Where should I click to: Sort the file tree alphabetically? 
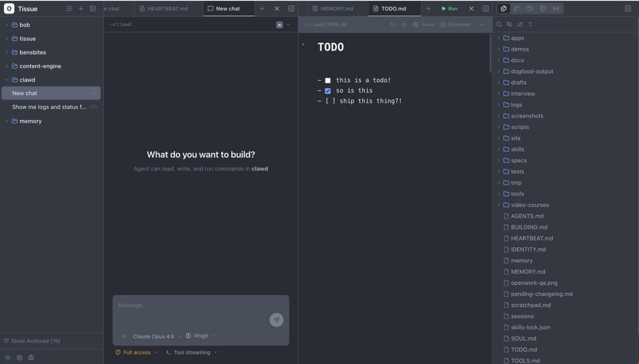coord(520,24)
